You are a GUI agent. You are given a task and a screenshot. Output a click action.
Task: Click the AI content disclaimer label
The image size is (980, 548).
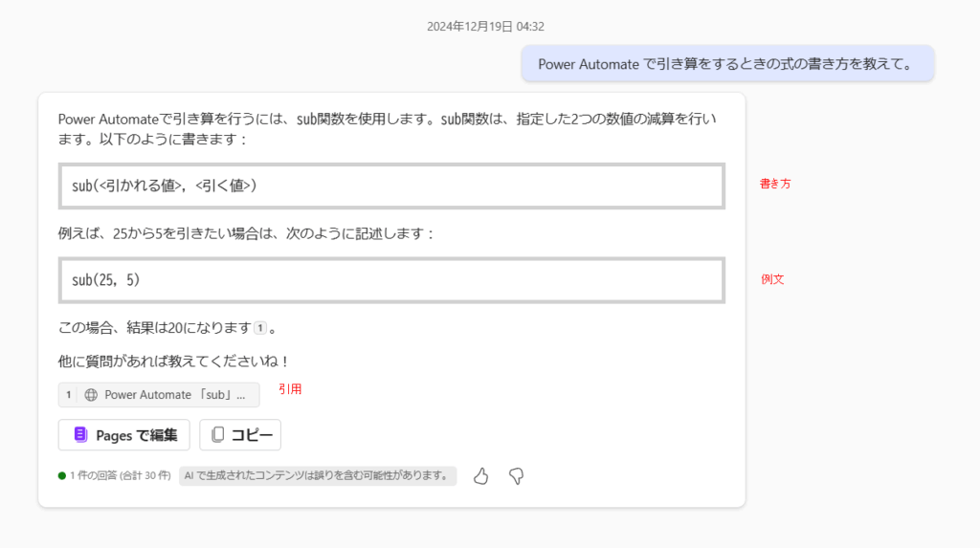318,476
